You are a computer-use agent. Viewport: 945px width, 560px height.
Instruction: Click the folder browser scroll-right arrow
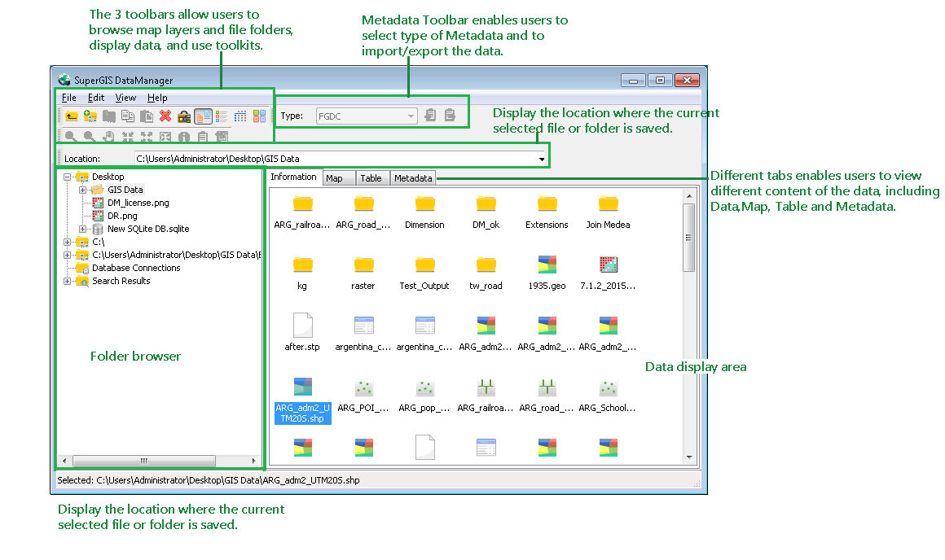253,461
